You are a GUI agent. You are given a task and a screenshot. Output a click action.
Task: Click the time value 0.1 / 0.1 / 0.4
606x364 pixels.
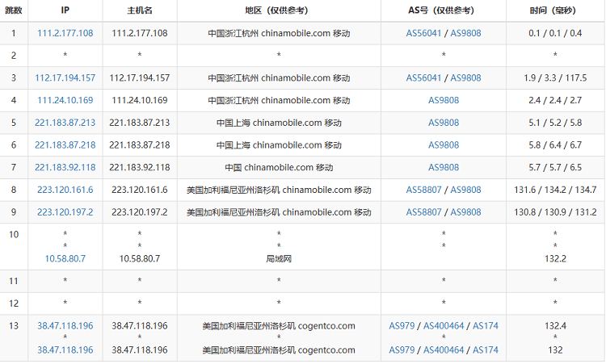tap(555, 33)
